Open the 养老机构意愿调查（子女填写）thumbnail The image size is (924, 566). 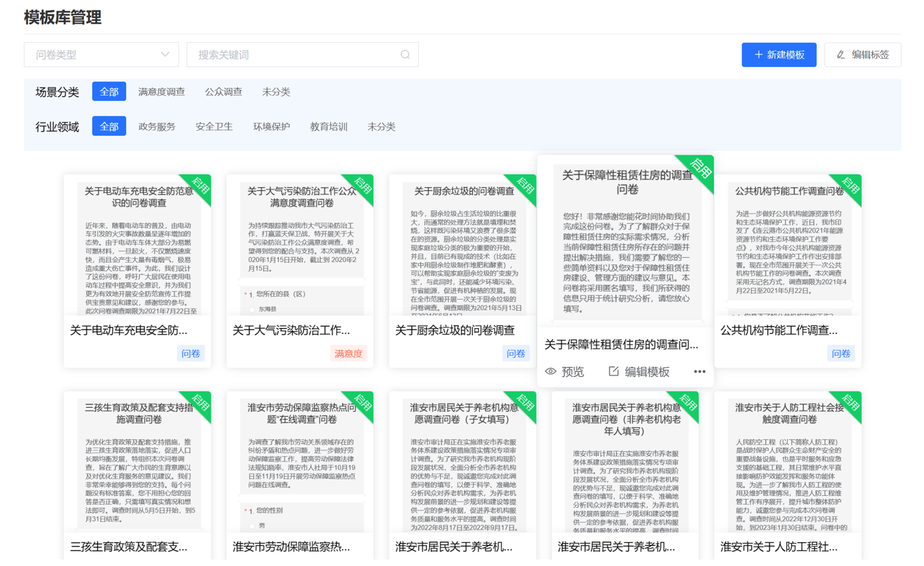coord(463,462)
